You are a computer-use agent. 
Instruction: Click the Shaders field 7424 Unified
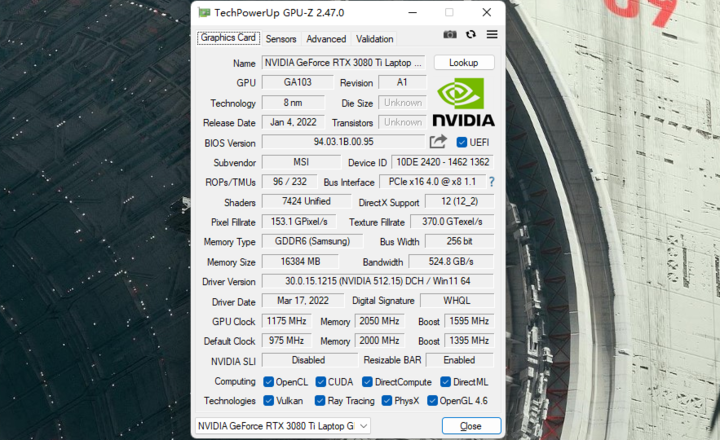click(x=306, y=201)
